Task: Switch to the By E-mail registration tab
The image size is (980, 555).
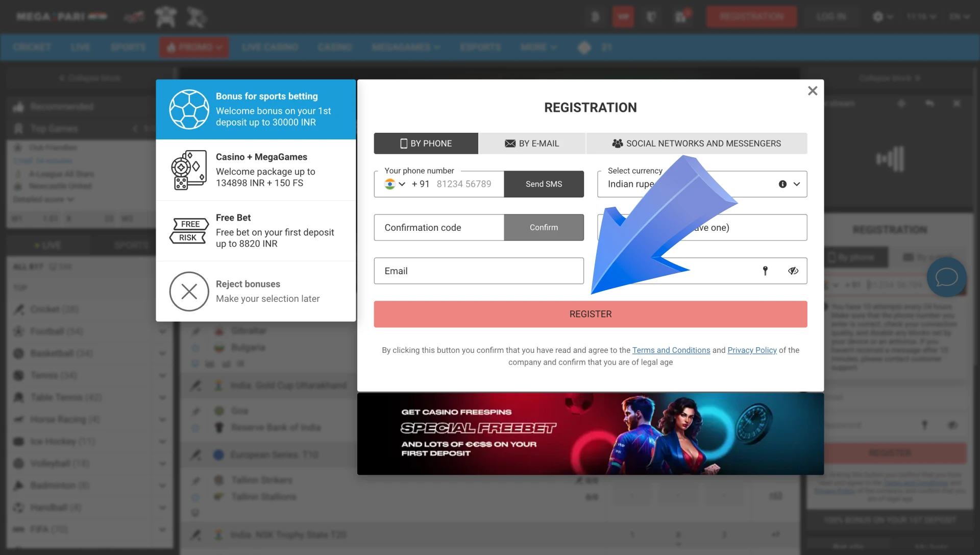Action: 532,143
